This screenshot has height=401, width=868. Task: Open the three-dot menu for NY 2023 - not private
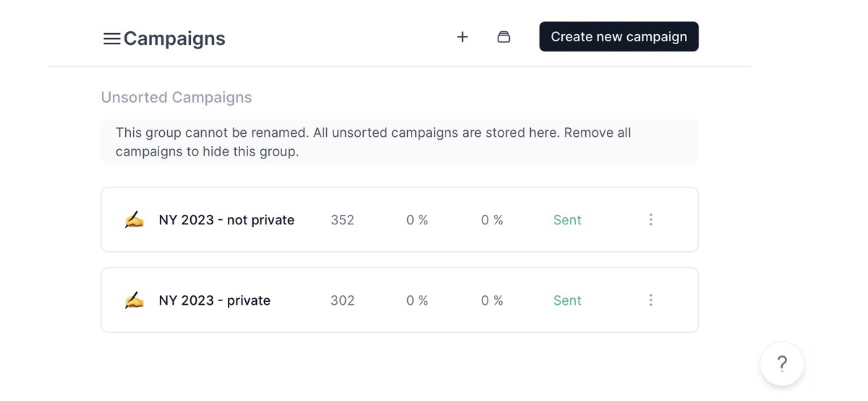(x=650, y=219)
